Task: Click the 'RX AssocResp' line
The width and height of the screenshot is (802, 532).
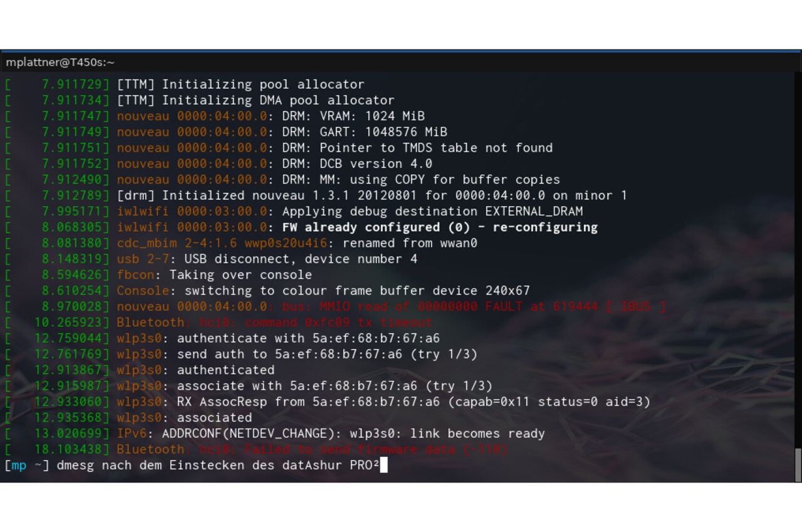Action: click(383, 402)
